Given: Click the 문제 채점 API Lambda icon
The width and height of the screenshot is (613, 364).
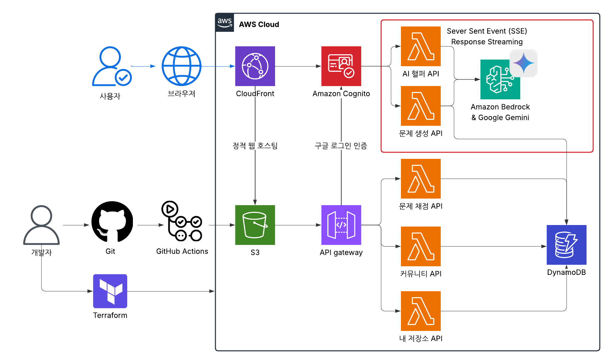Looking at the screenshot, I should [x=421, y=179].
